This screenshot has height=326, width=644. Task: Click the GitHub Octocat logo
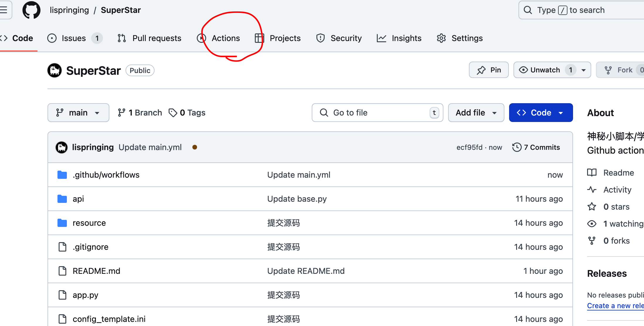[31, 10]
